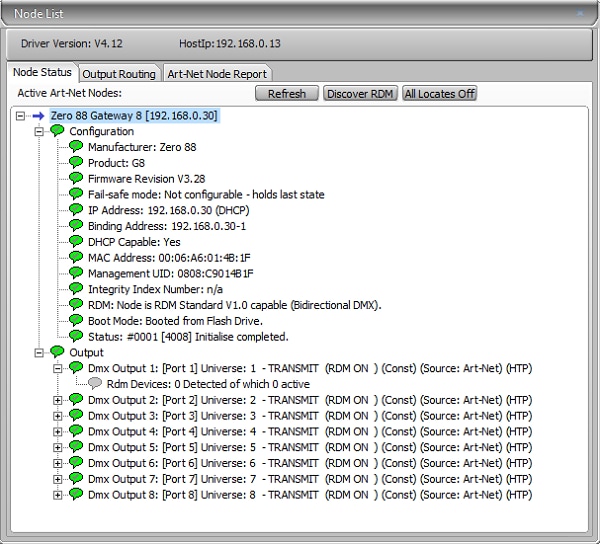Viewport: 600px width, 544px height.
Task: Click the green icon beside MAC Address row
Action: (x=76, y=257)
